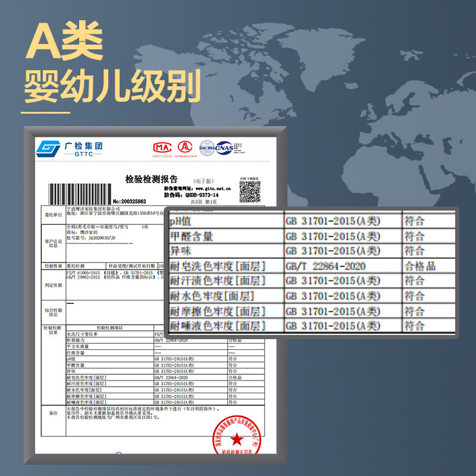476x476 pixels.
Task: Click '耐唾液色牢度[面层]' in the enlarged inset
Action: (x=217, y=325)
